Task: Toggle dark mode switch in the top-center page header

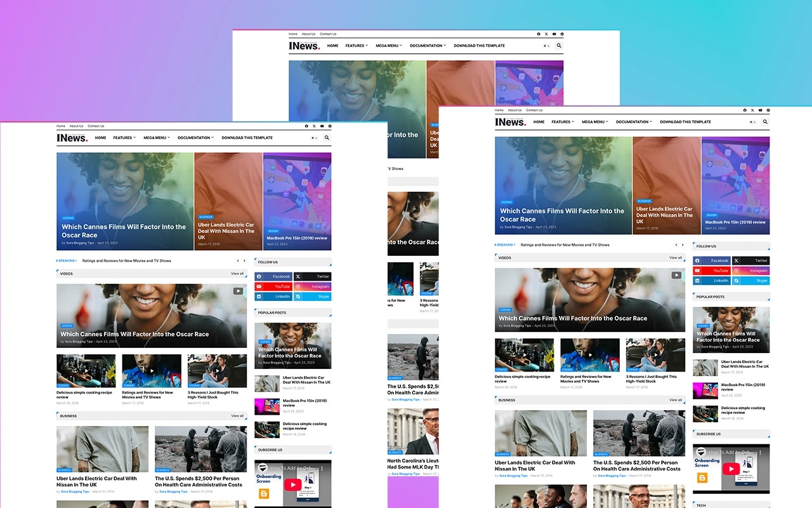Action: point(546,46)
